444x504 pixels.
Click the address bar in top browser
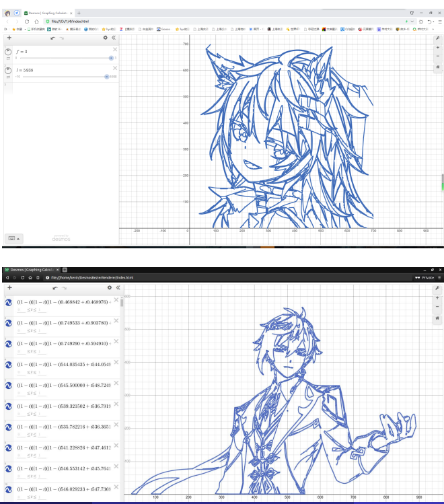tap(225, 22)
